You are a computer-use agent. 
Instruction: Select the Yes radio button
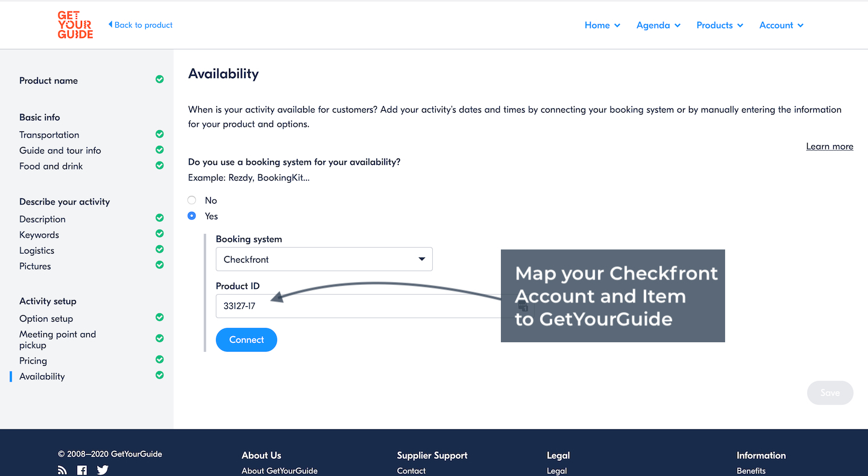[x=192, y=216]
